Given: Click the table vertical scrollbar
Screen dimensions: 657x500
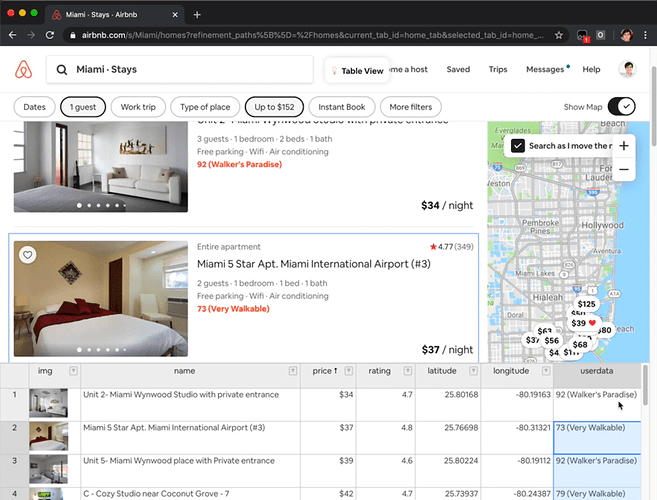Looking at the screenshot, I should 645,386.
